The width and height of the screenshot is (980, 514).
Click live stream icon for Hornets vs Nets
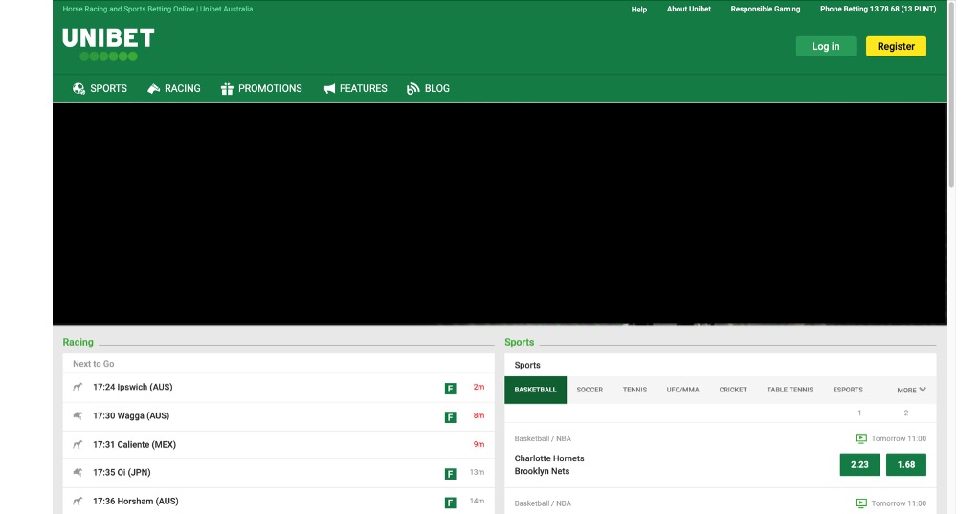coord(860,438)
